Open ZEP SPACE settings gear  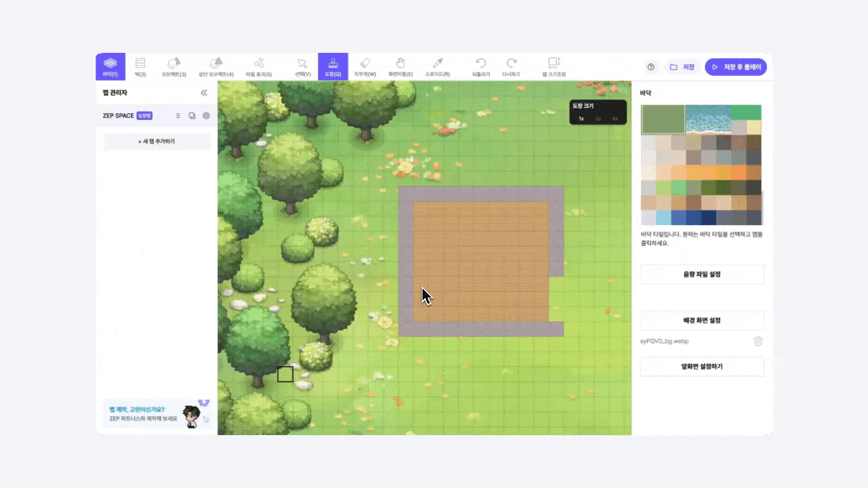[x=206, y=116]
